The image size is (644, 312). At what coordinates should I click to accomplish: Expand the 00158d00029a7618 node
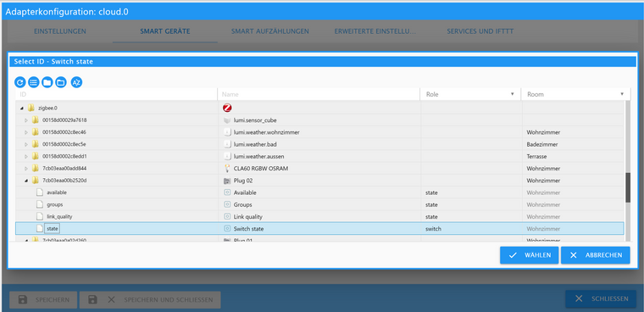pos(26,120)
